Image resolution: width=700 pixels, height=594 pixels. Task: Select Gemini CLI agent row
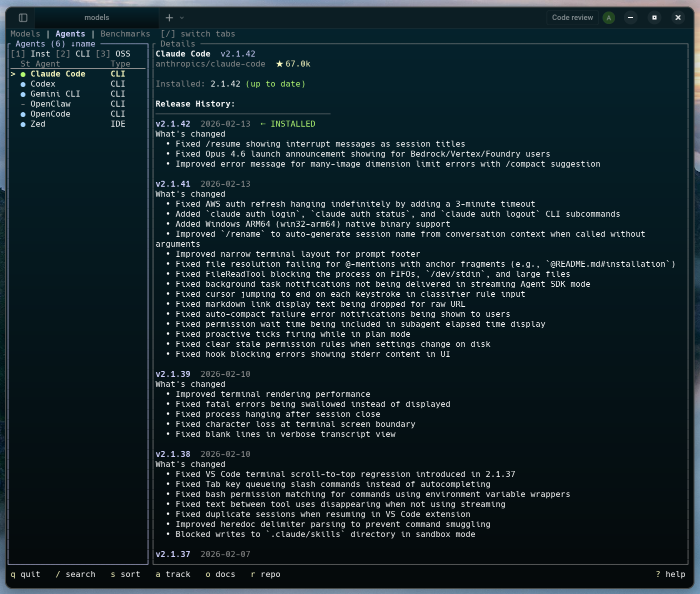tap(55, 94)
